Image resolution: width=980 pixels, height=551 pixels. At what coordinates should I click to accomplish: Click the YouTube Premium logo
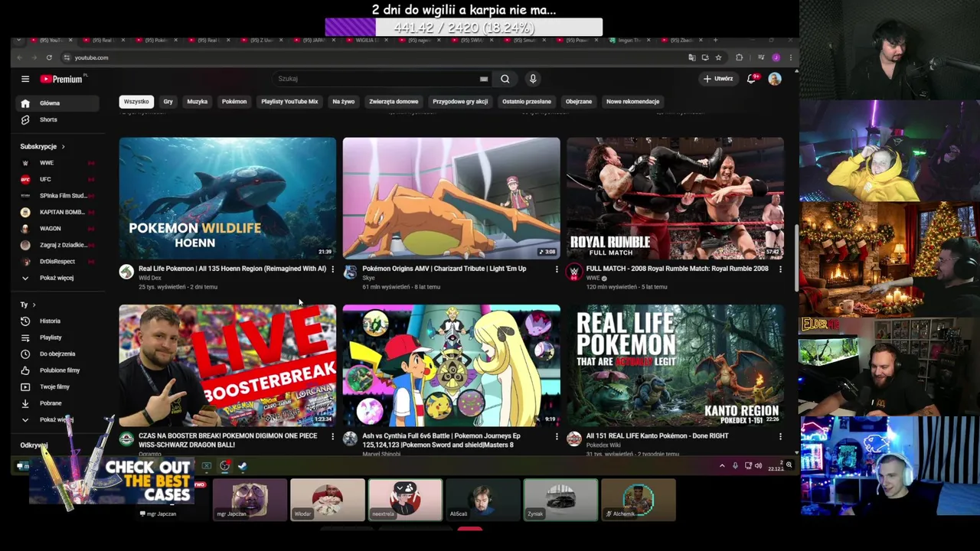(61, 79)
